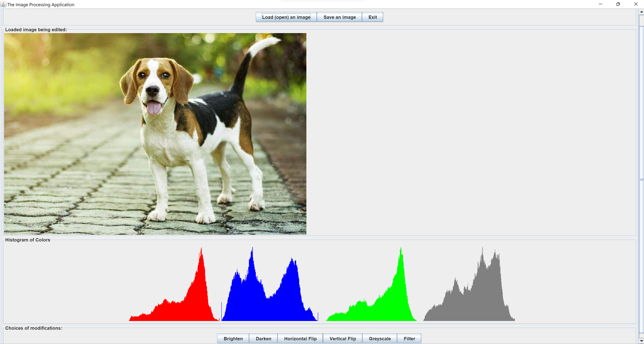Click Vertical Flip button
This screenshot has width=644, height=344.
342,338
